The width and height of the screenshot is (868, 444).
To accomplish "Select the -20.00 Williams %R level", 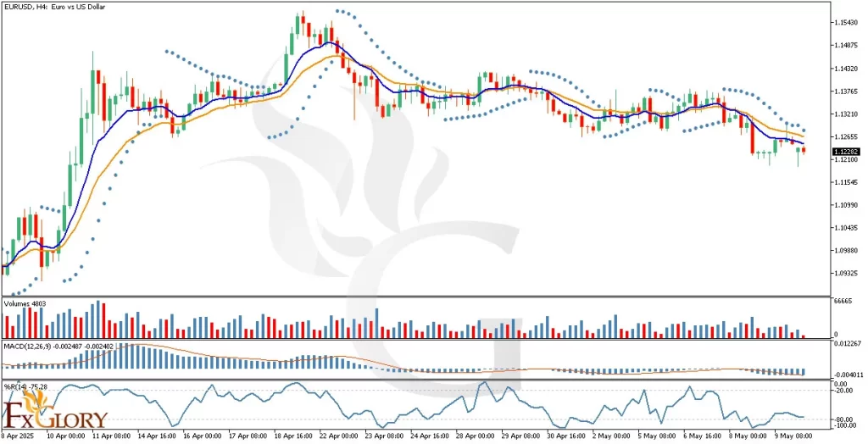I will [x=843, y=391].
